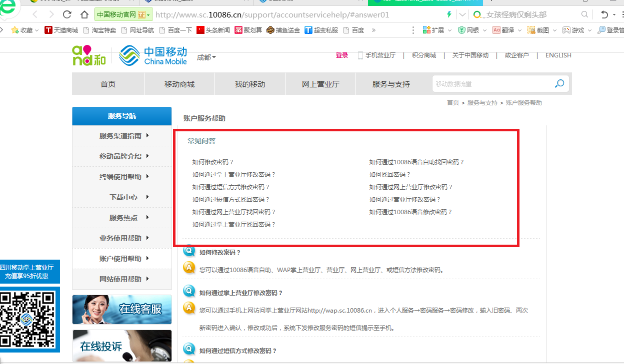Click the China Mobile logo

pyautogui.click(x=153, y=55)
